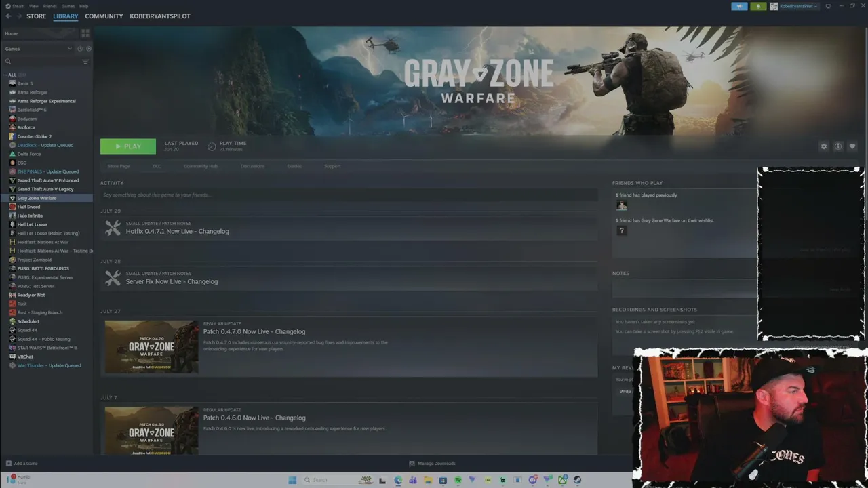Click the ready-to-play filter icon
Viewport: 868px width, 488px height.
point(88,49)
